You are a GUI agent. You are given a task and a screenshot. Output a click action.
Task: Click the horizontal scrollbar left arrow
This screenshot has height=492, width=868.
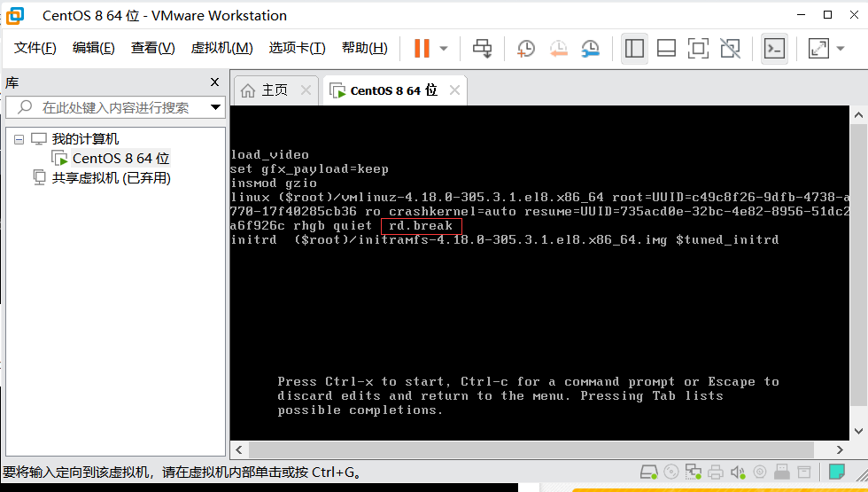pos(239,449)
